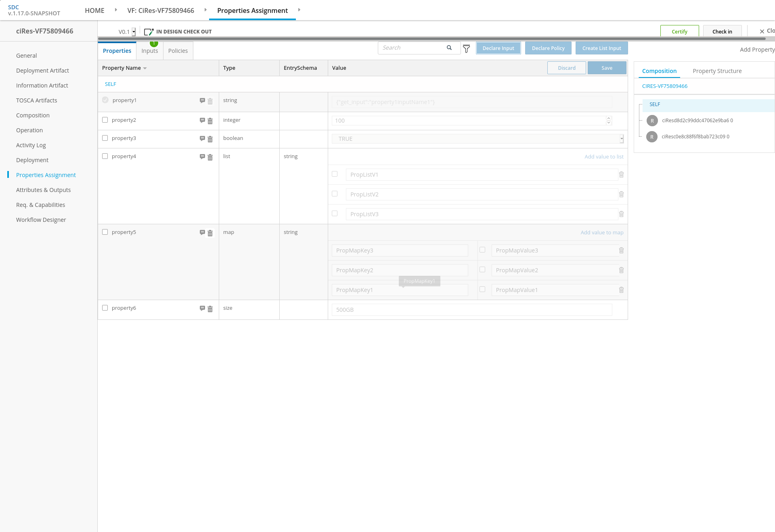Open the TRUE boolean value dropdown
Screen dimensions: 775x532
622,139
